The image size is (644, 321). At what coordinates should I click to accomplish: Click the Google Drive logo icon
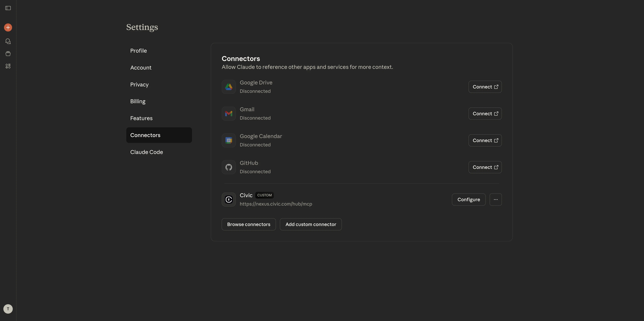(228, 87)
